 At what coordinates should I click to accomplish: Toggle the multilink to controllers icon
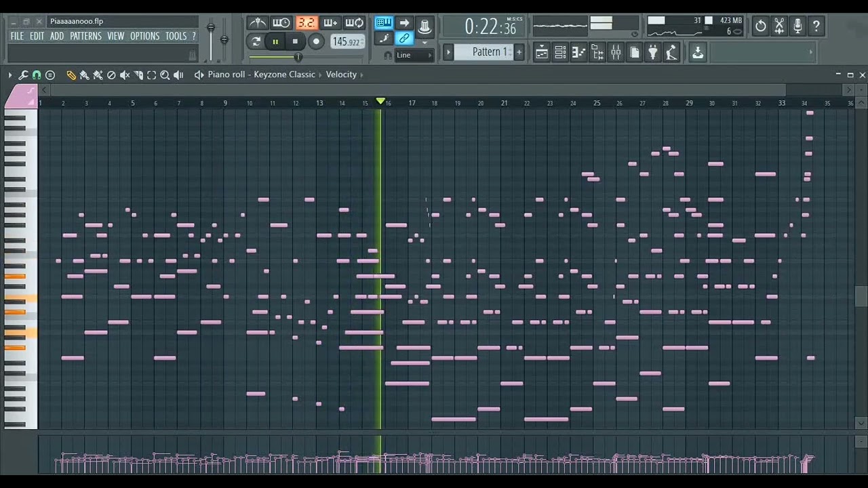pos(404,39)
